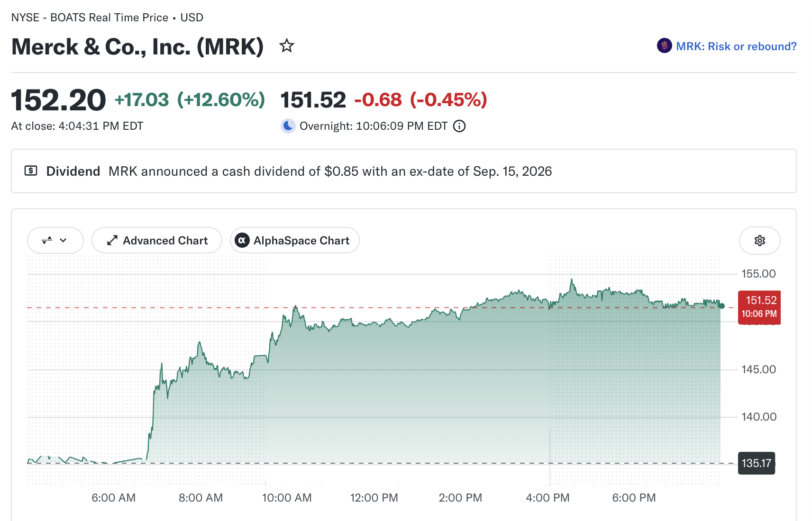Screen dimensions: 812x521
Task: Click the 'At close: 4:04:31 PM EDT' text
Action: click(77, 126)
